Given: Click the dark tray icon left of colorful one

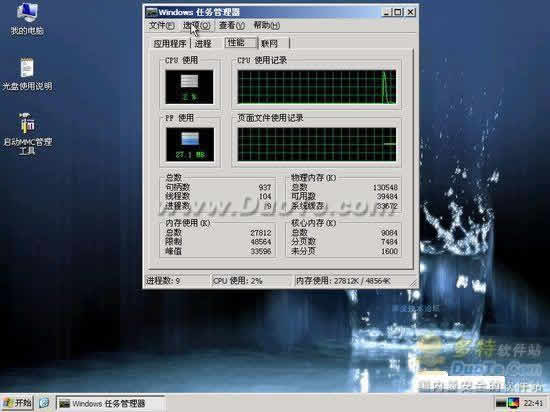Looking at the screenshot, I should pyautogui.click(x=502, y=403).
